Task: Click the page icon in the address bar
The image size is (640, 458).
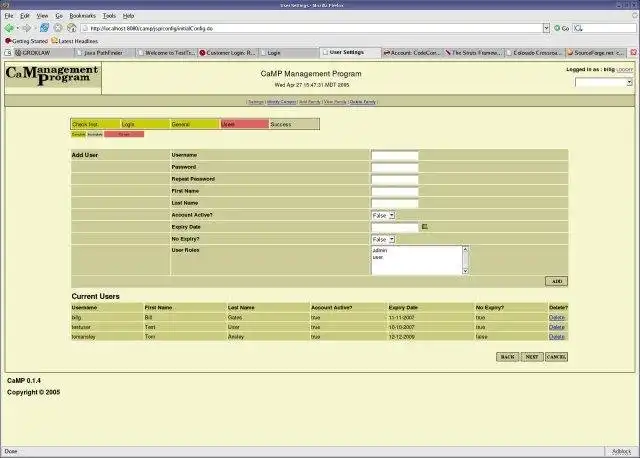Action: point(85,28)
